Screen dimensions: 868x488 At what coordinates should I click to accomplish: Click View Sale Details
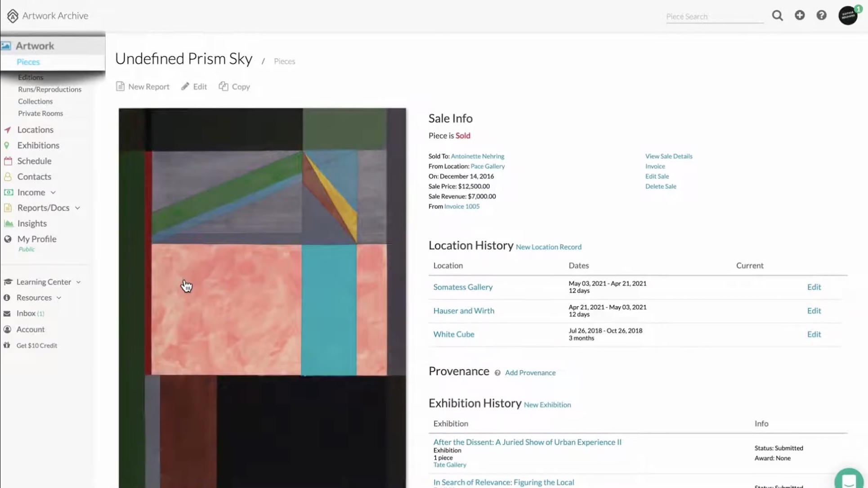click(x=669, y=156)
